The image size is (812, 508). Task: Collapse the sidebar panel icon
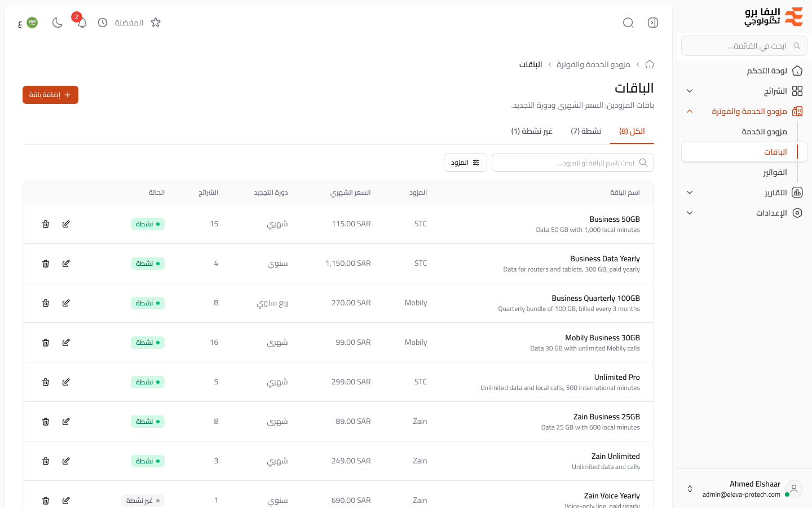(653, 23)
